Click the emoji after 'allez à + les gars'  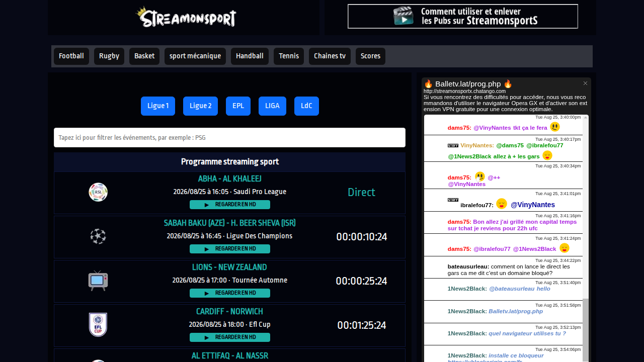click(x=547, y=155)
